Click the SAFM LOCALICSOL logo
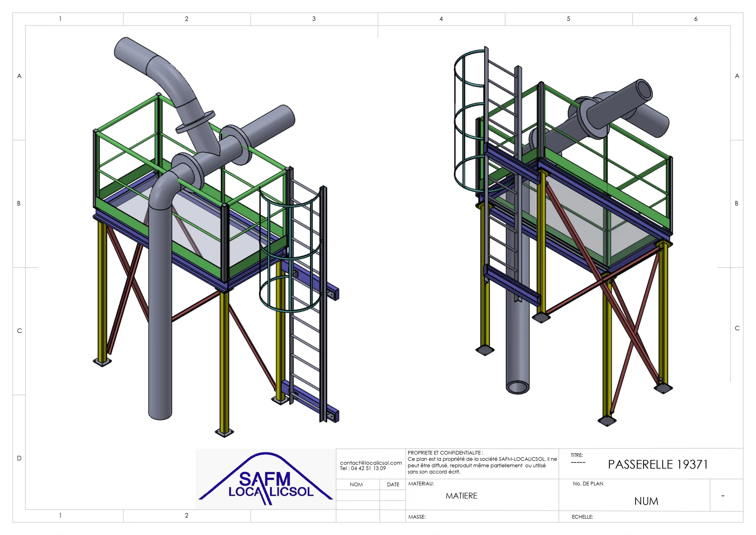This screenshot has width=756, height=535. (x=265, y=479)
